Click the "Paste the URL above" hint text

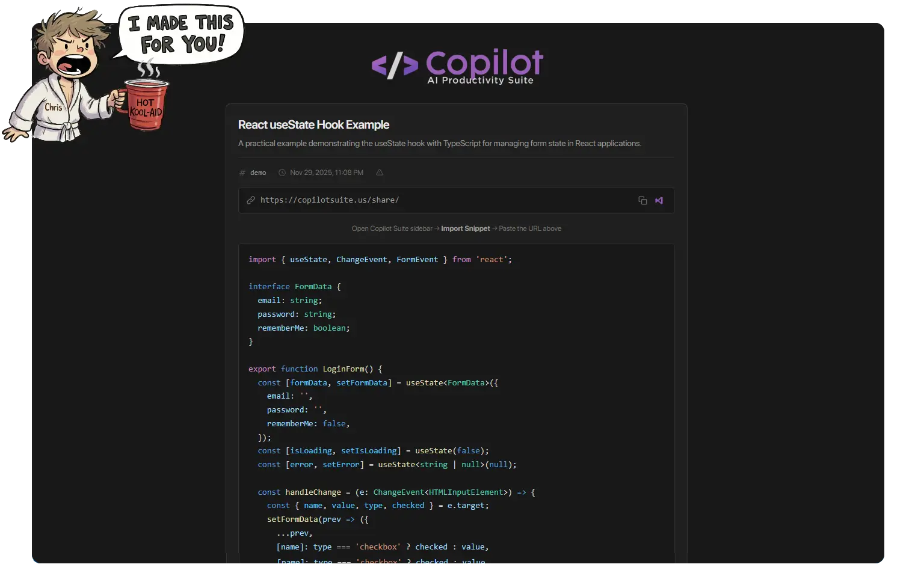click(530, 228)
